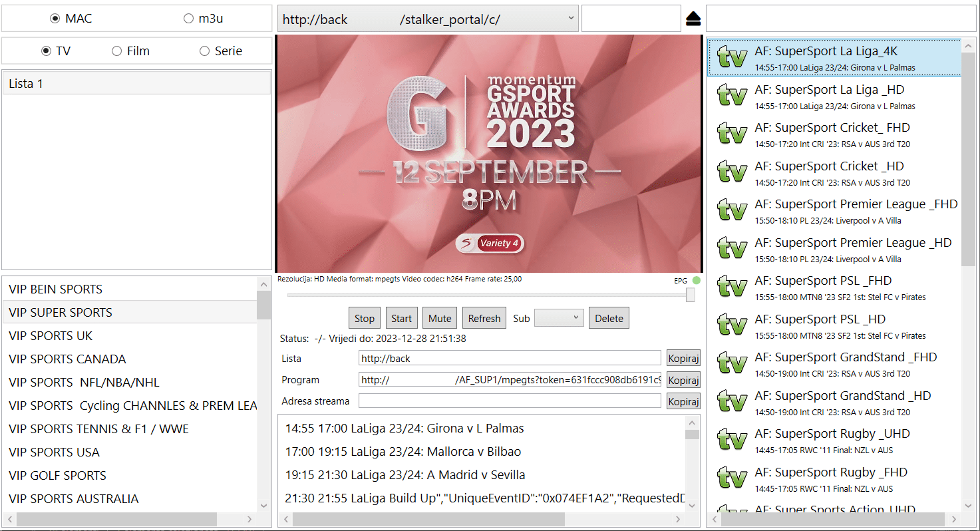Click TV icon for SuperSport Premier League _FHD
Screen dimensions: 980x531
[733, 211]
